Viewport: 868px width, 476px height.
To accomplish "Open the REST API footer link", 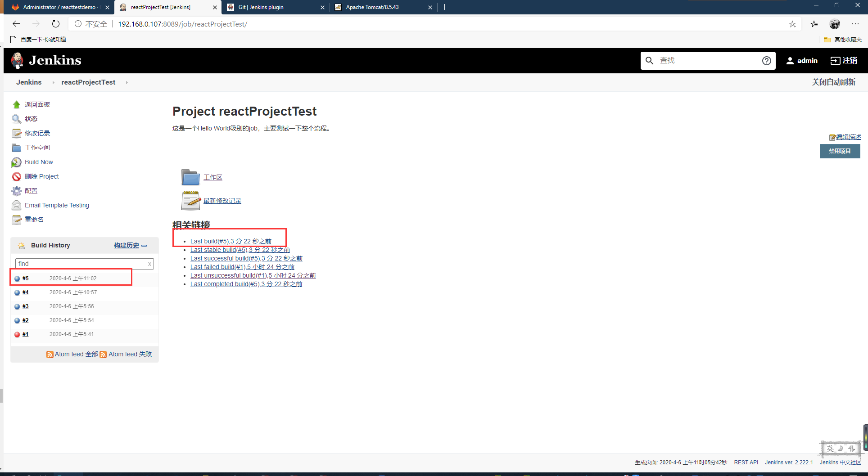I will pos(746,463).
